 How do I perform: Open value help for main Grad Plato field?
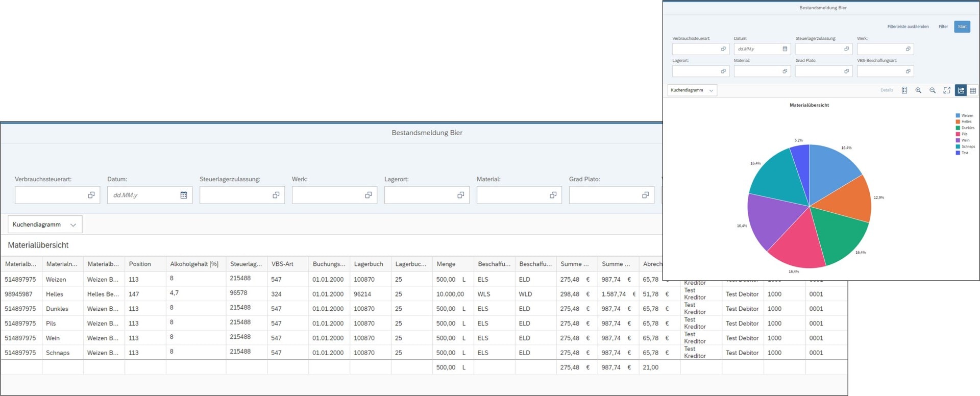[646, 195]
